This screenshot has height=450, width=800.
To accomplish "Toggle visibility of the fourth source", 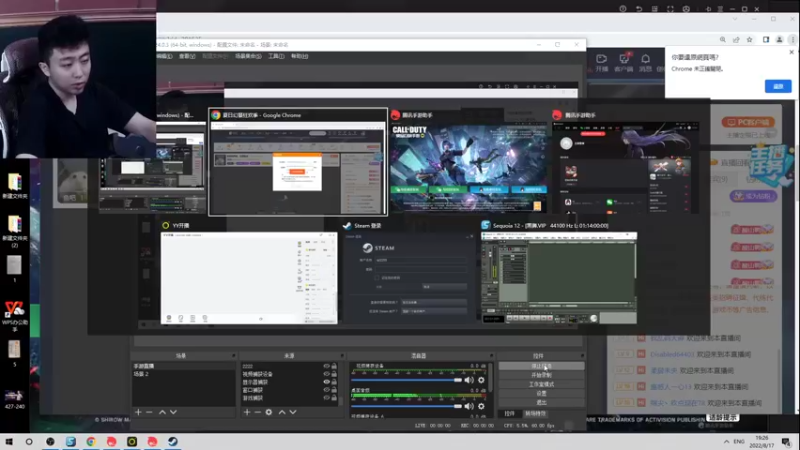I will (327, 390).
